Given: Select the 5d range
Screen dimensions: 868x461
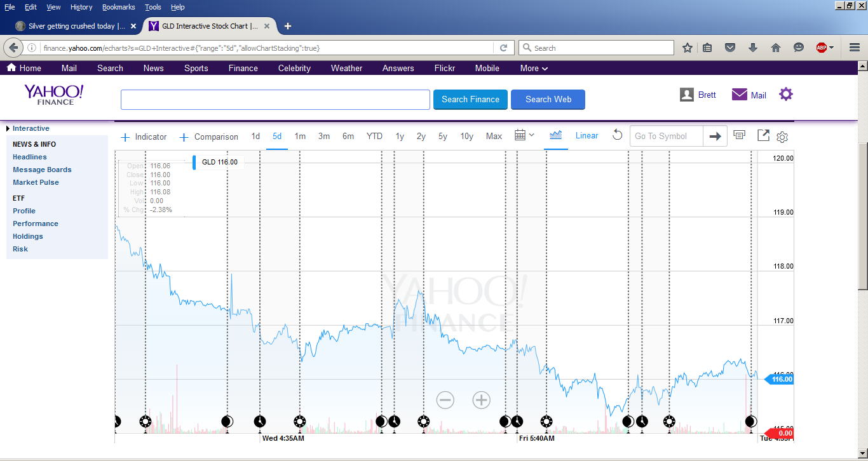Looking at the screenshot, I should click(x=277, y=137).
